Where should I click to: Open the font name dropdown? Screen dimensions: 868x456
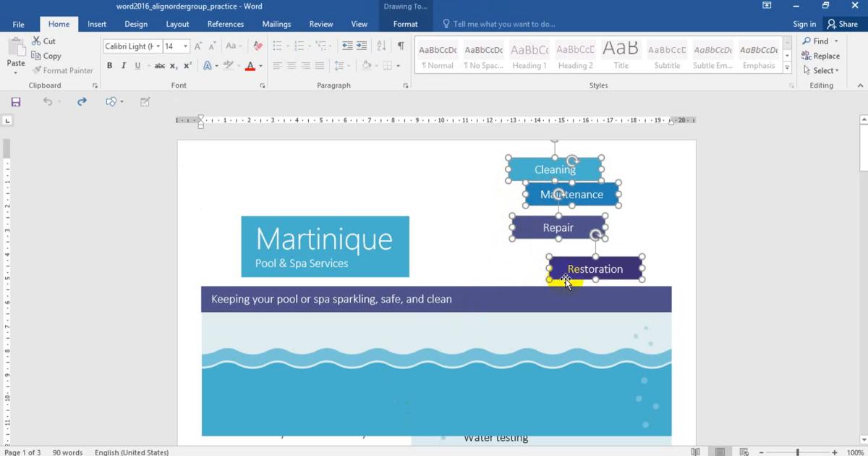(x=158, y=46)
